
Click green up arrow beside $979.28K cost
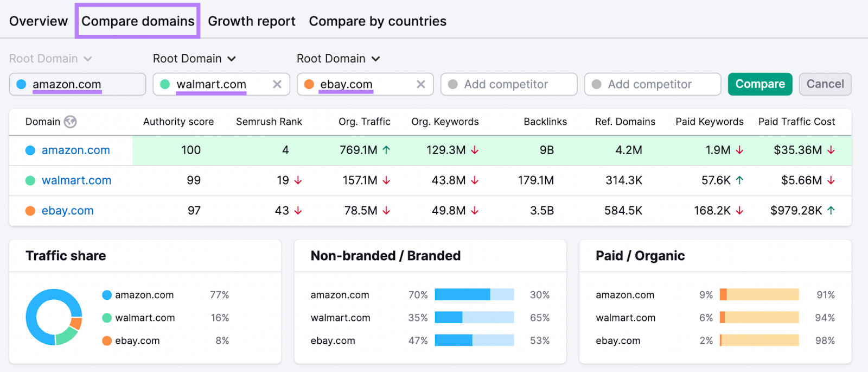831,211
